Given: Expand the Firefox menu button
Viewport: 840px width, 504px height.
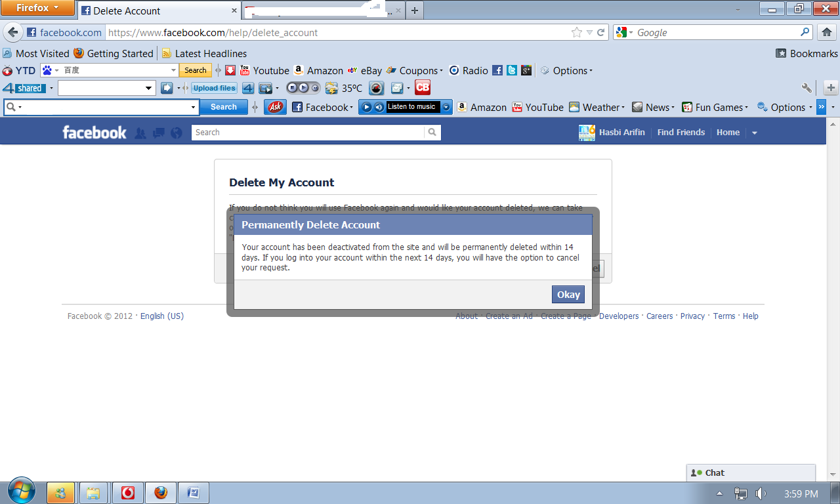Looking at the screenshot, I should coord(37,8).
